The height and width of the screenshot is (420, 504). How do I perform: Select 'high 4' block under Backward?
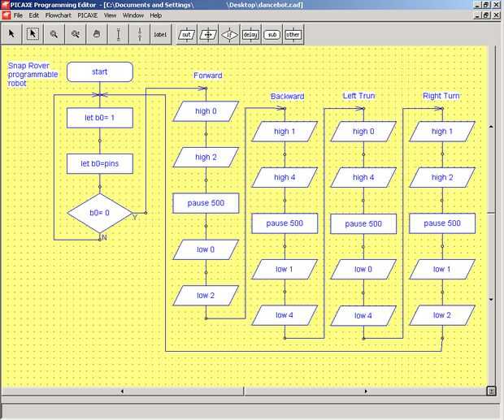[285, 178]
